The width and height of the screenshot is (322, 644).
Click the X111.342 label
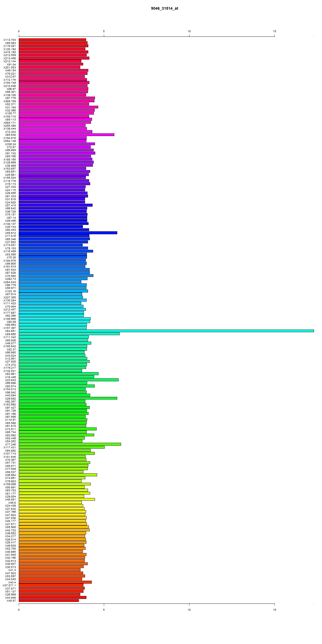coord(10,337)
